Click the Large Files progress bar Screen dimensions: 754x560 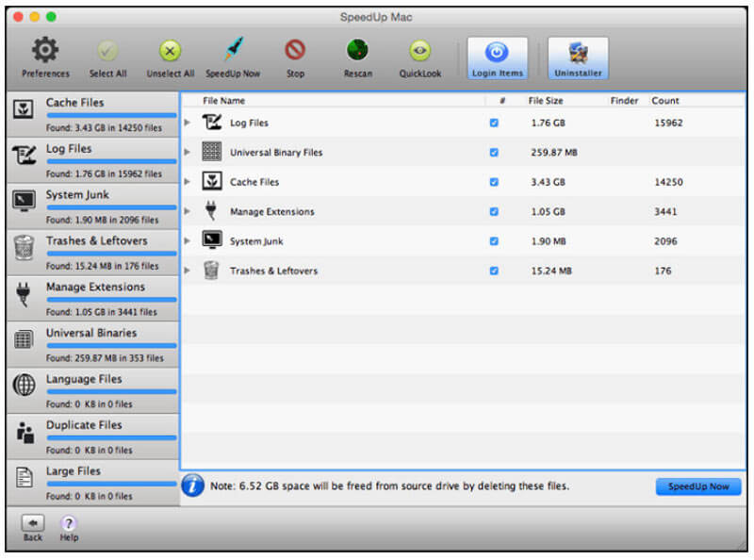[x=111, y=485]
